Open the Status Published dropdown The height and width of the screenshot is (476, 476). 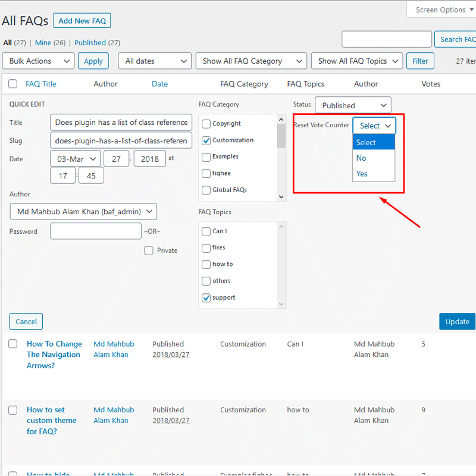pyautogui.click(x=353, y=105)
